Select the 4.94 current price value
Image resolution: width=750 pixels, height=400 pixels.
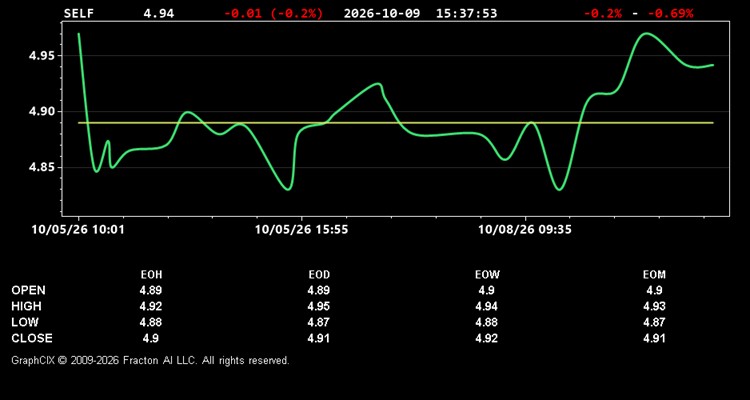(x=159, y=13)
